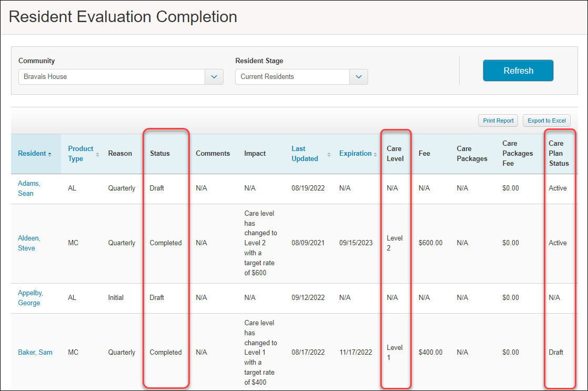The image size is (588, 391).
Task: Select Draft status in Adams, Sean row
Action: 157,188
